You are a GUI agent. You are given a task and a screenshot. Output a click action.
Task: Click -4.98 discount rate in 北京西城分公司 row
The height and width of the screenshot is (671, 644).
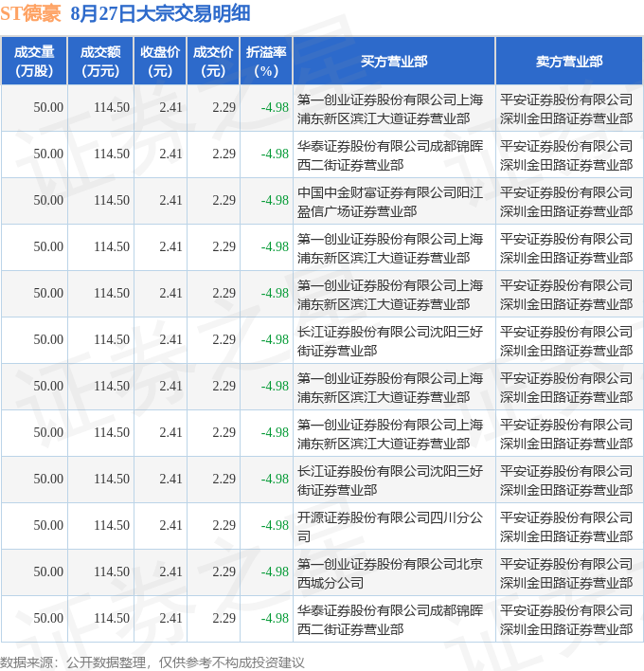coord(275,571)
